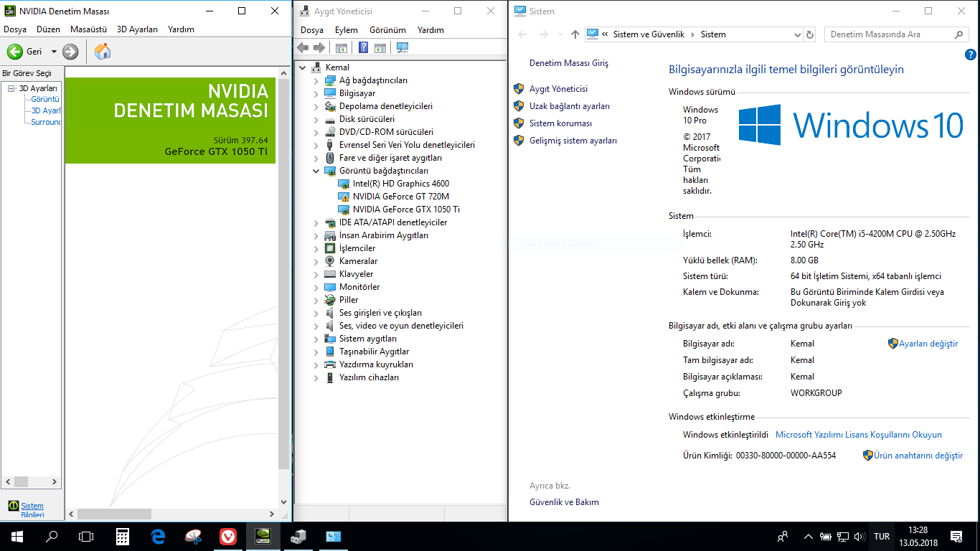Collapse the Kemal root node

pyautogui.click(x=303, y=67)
